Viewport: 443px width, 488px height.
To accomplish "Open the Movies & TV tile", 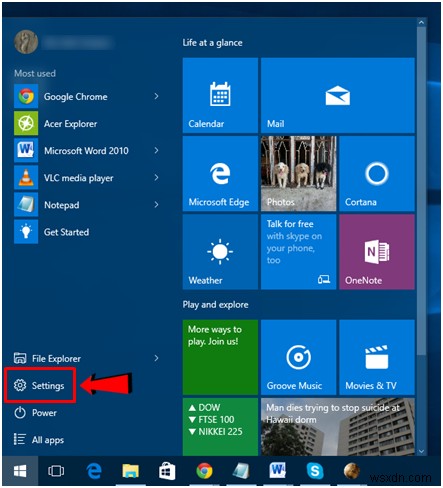I will point(377,357).
